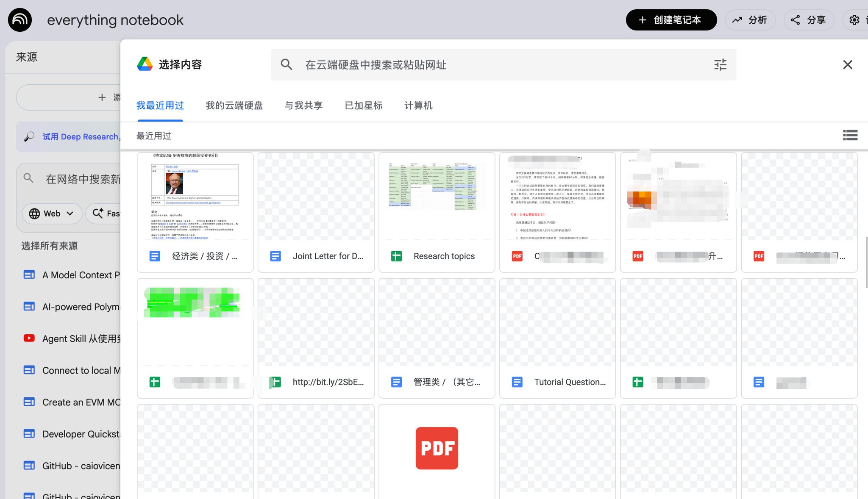Open the 计算机 tab
This screenshot has height=499, width=868.
pos(418,105)
